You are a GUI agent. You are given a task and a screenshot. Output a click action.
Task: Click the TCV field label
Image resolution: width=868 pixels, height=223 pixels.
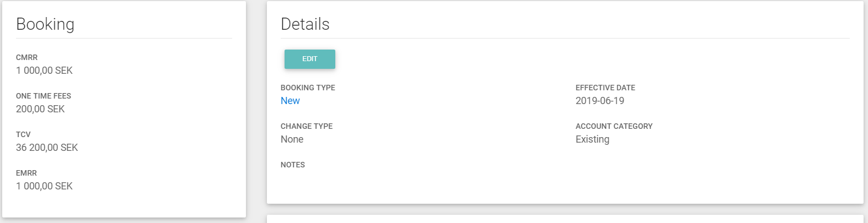point(23,134)
